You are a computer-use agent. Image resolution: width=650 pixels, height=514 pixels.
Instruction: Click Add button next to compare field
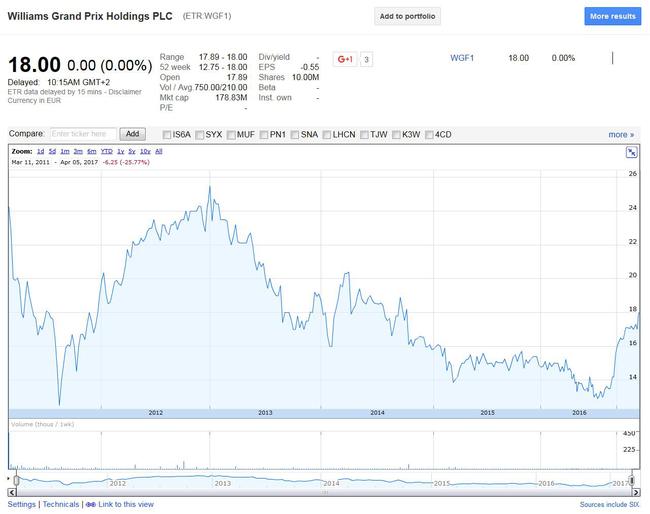click(133, 134)
